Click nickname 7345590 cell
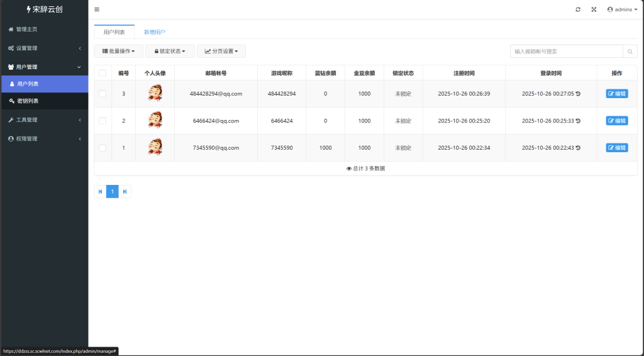Screen dimensions: 644x356 (282, 148)
